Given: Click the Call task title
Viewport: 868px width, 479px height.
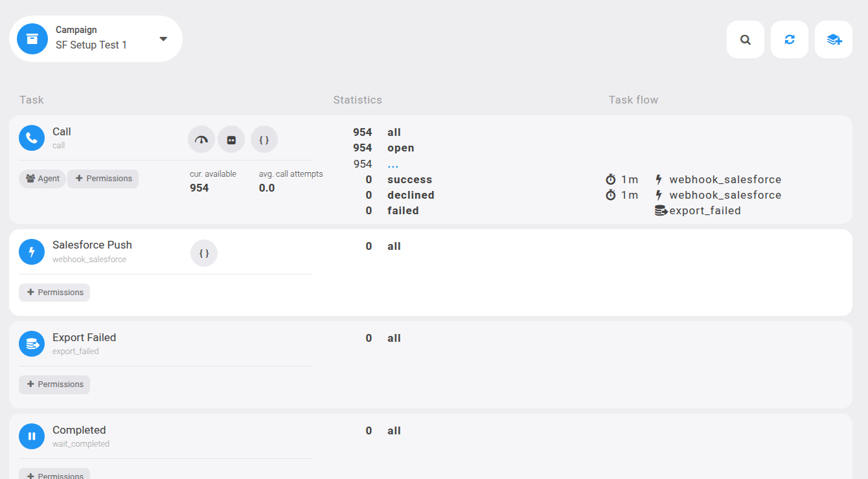Looking at the screenshot, I should 62,131.
